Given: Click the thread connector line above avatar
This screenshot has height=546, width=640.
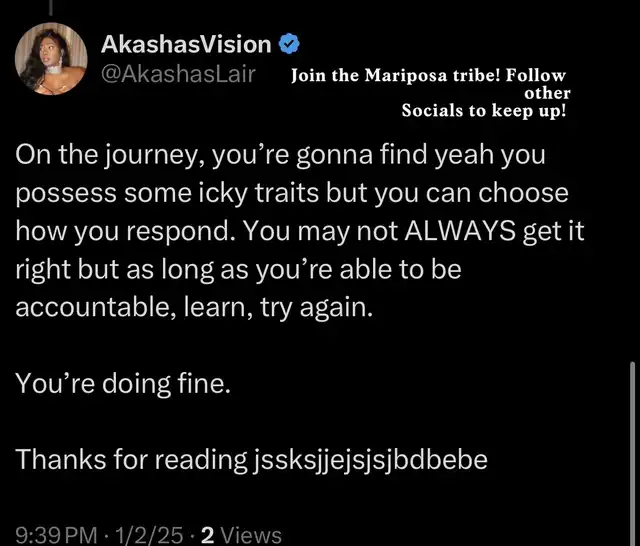Looking at the screenshot, I should [x=51, y=7].
